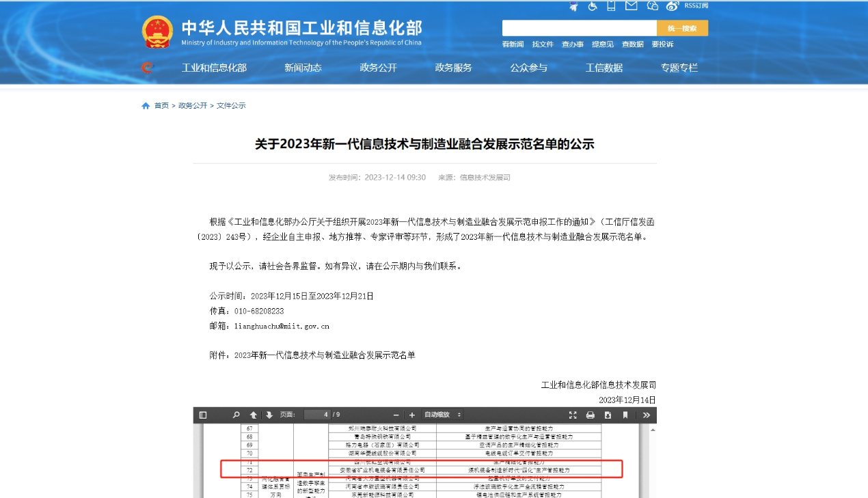Screen dimensions: 868x498
Task: Click the 首页 breadcrumb link
Action: 161,106
